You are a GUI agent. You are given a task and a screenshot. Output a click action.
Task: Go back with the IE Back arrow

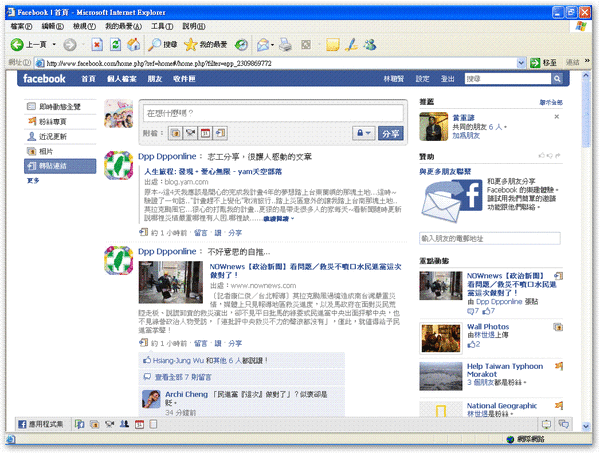tap(17, 45)
